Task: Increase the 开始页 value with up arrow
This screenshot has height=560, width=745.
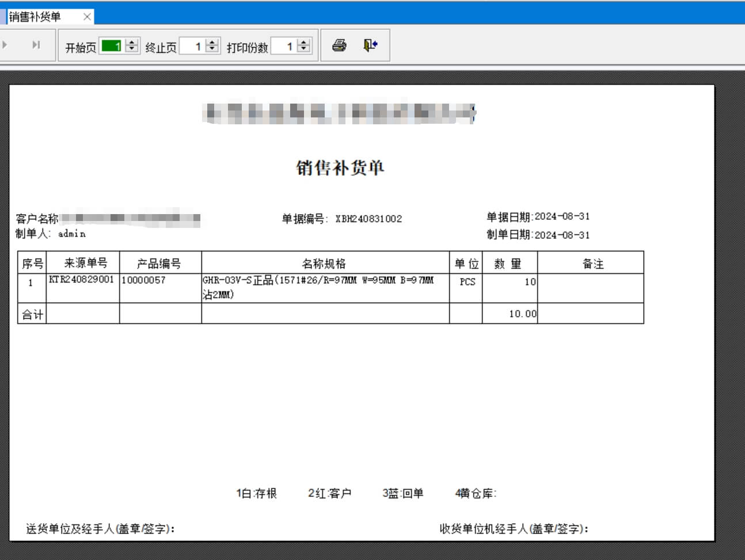Action: [132, 42]
